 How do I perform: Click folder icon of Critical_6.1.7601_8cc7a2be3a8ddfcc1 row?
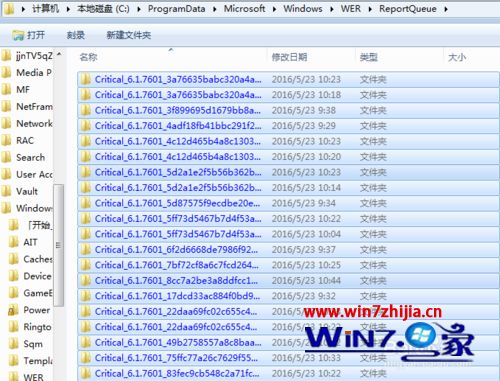[x=86, y=280]
